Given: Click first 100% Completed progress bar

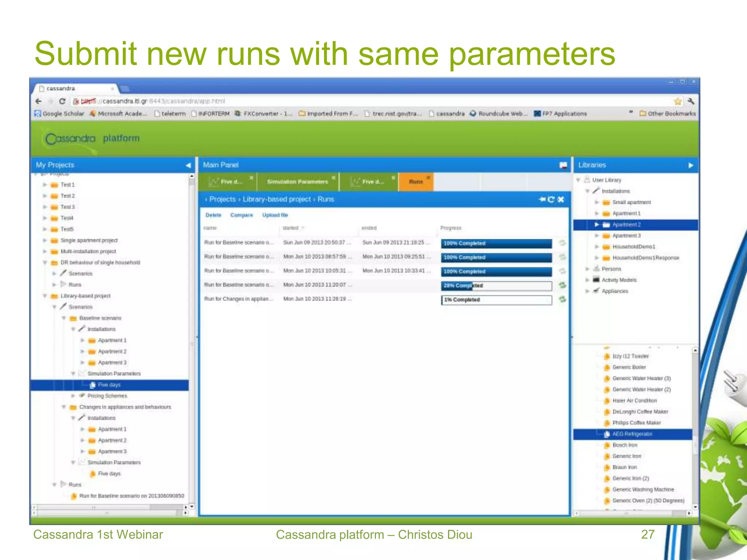Looking at the screenshot, I should pos(496,243).
